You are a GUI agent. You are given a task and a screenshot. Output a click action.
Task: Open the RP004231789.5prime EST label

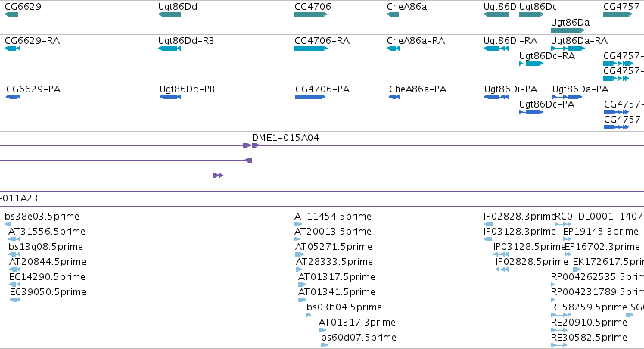pyautogui.click(x=597, y=292)
